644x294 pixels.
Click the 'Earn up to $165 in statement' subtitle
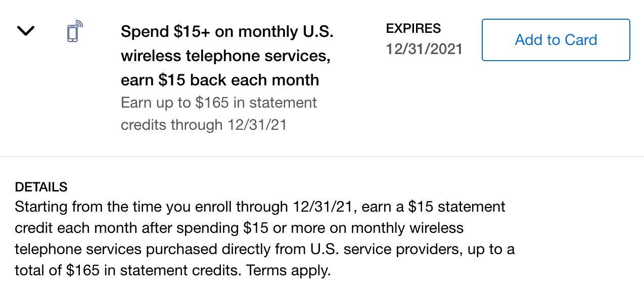click(x=218, y=103)
